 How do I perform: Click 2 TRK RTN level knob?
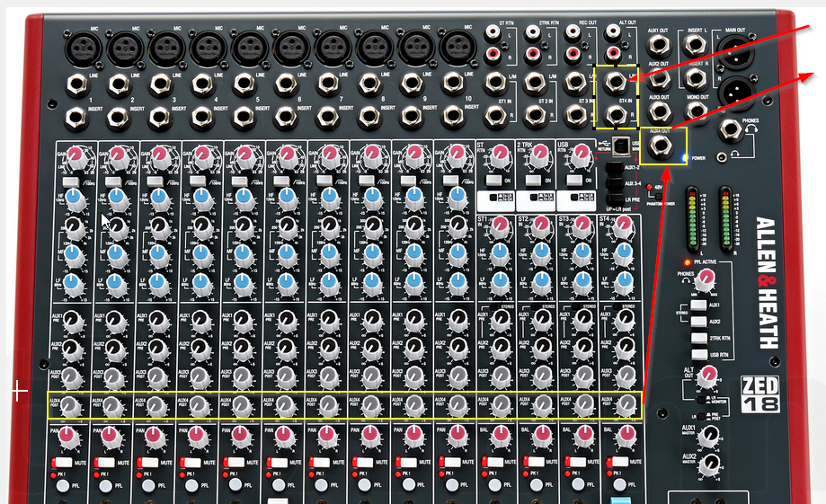pyautogui.click(x=540, y=155)
